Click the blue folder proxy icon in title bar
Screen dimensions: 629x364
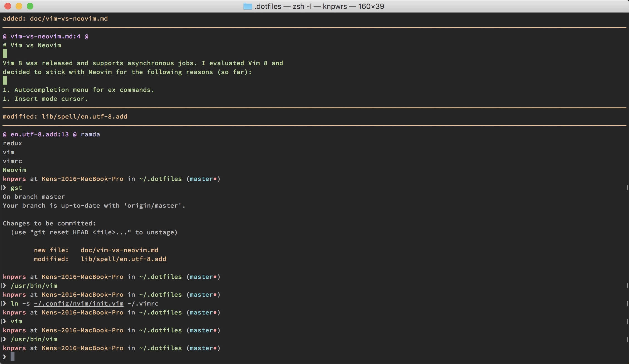pyautogui.click(x=247, y=6)
